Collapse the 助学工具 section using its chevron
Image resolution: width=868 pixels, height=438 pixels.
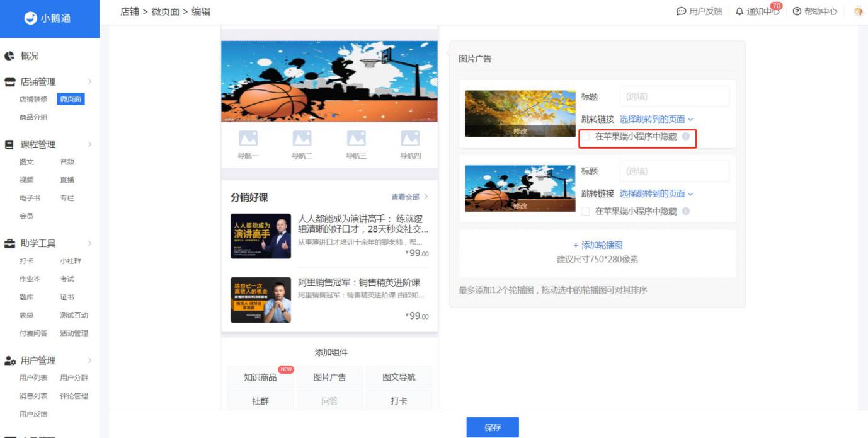(89, 243)
